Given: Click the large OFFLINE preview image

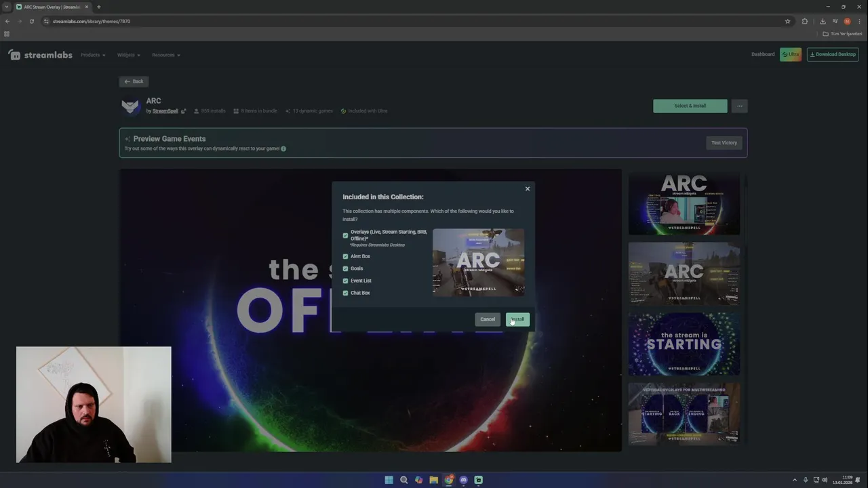Looking at the screenshot, I should [370, 310].
